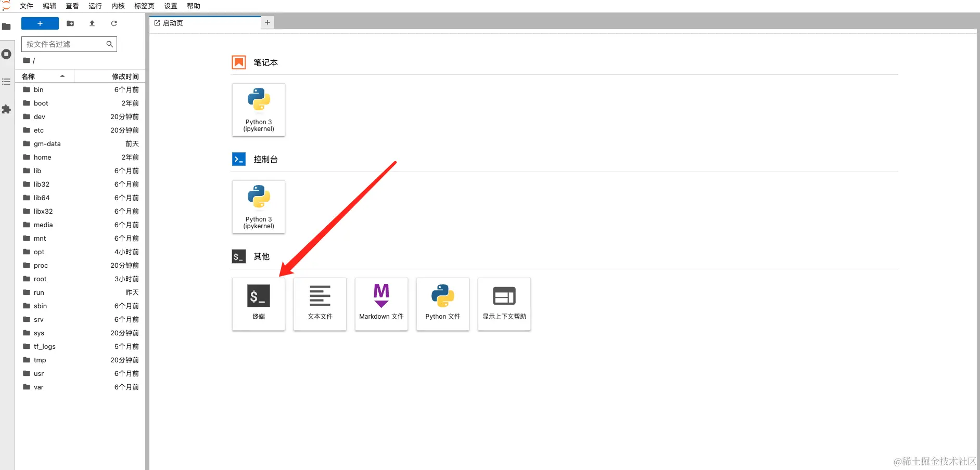Open the 标签页 menu
Viewport: 980px width, 470px height.
(x=144, y=6)
